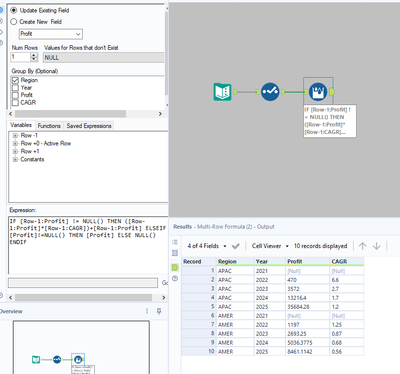Image resolution: width=400 pixels, height=374 pixels.
Task: Uncheck the Region group-by checkbox
Action: [15, 80]
